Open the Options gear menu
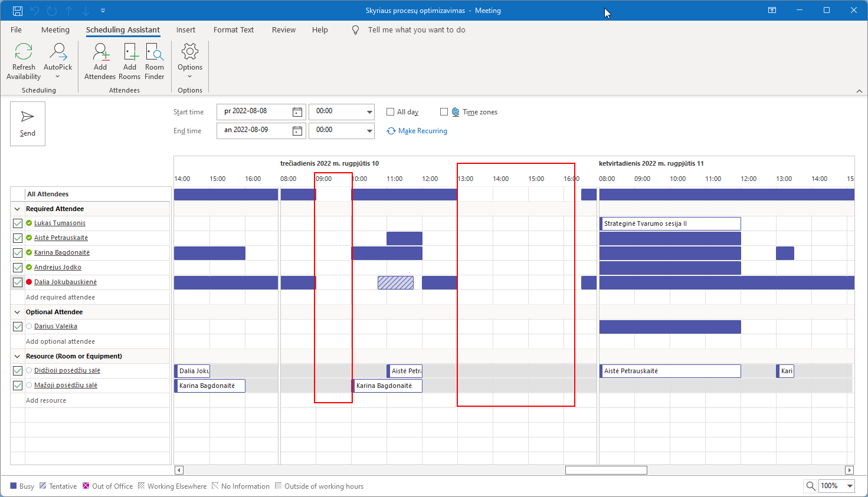The image size is (868, 497). [189, 52]
